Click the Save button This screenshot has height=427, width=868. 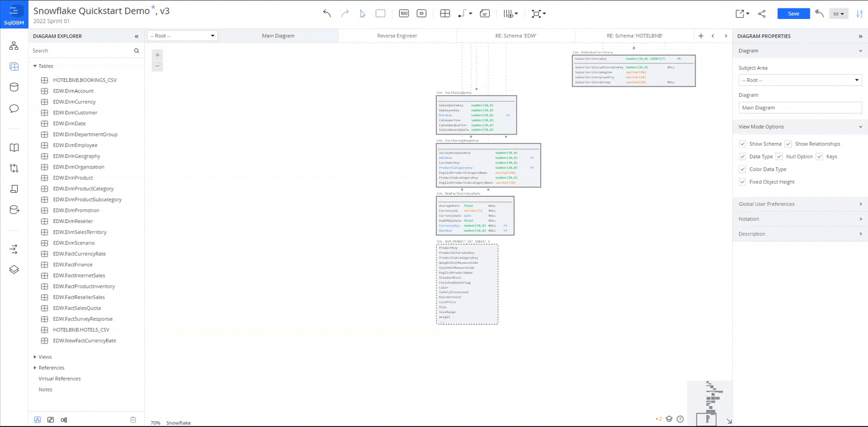[x=793, y=14]
